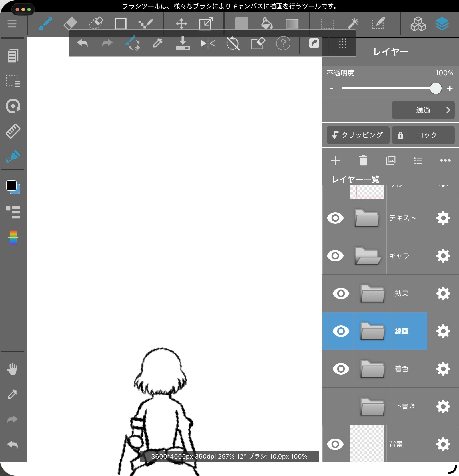Image resolution: width=459 pixels, height=476 pixels.
Task: Choose the Bucket fill tool
Action: coord(267,23)
